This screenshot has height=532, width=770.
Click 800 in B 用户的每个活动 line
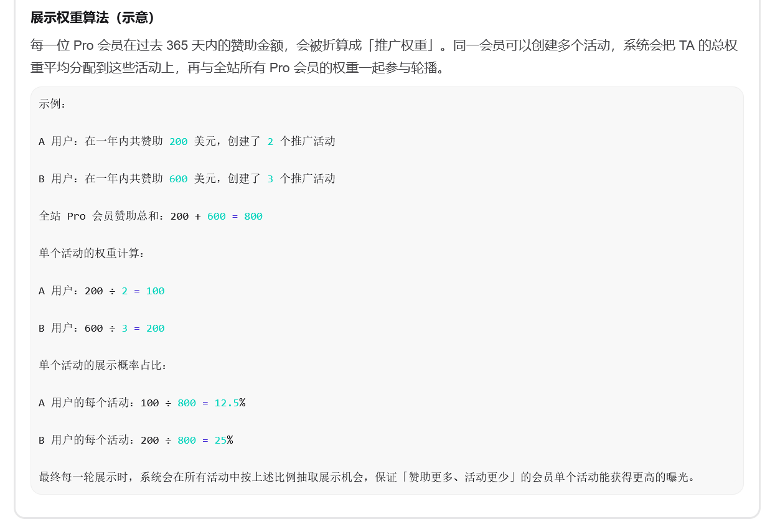(x=187, y=440)
